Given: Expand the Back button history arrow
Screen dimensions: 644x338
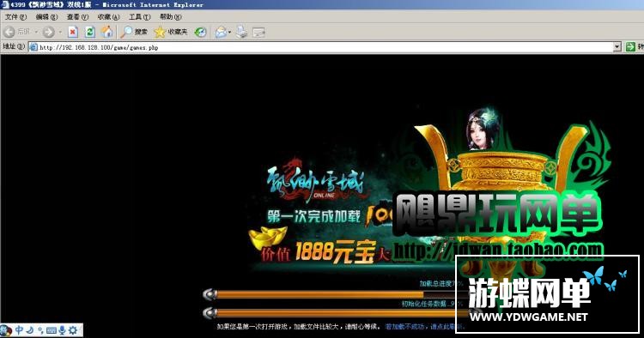Looking at the screenshot, I should tap(36, 32).
